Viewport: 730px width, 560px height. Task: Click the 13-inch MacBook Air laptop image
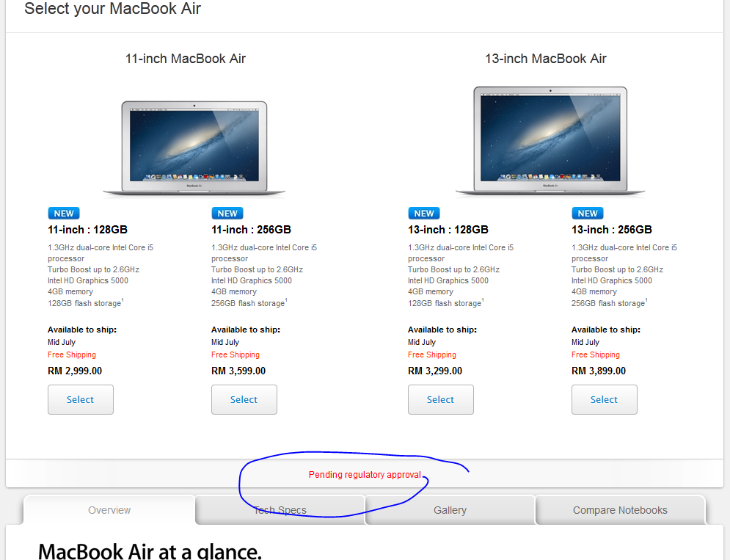(550, 141)
